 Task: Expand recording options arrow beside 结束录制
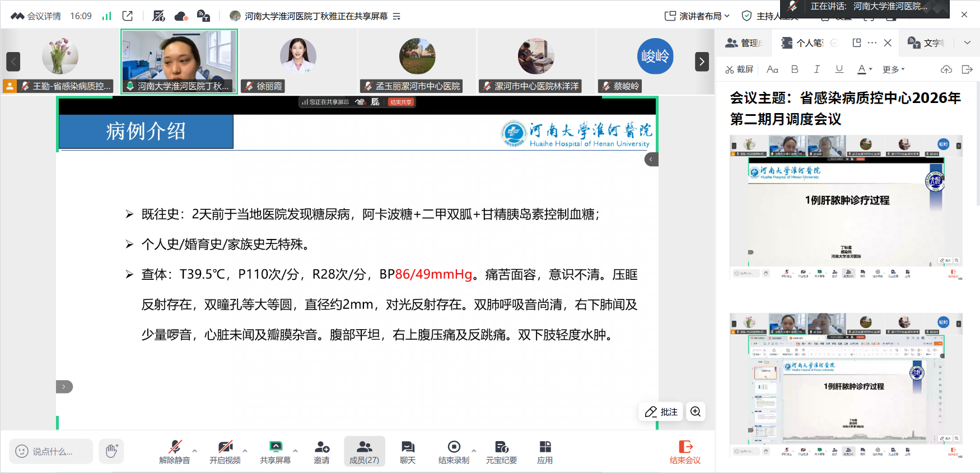click(474, 450)
